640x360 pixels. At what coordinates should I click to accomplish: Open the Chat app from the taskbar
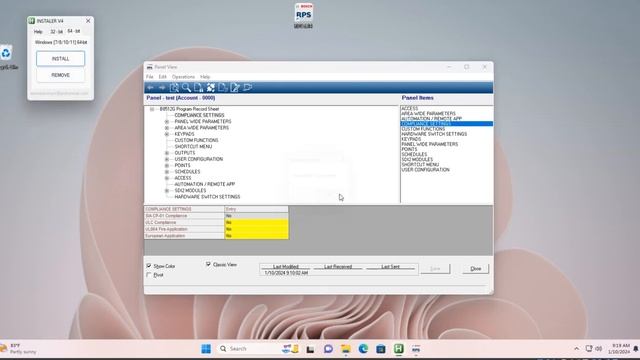point(328,349)
